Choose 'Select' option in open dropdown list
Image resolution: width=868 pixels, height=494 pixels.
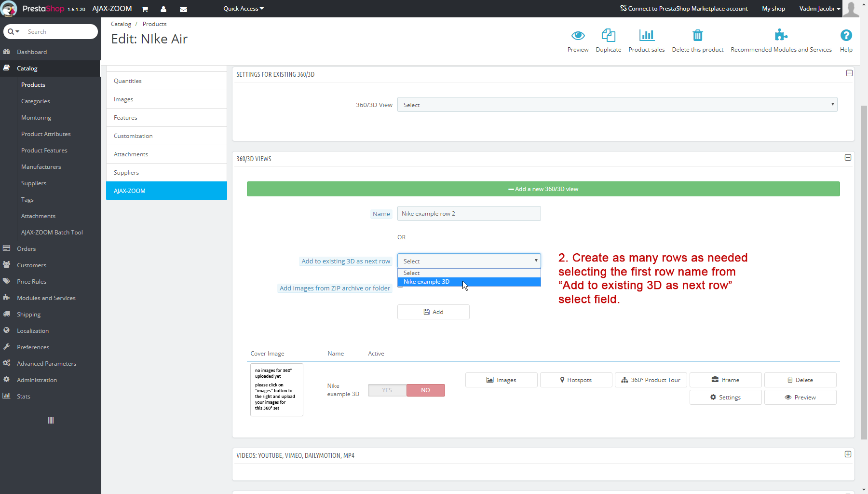tap(469, 273)
